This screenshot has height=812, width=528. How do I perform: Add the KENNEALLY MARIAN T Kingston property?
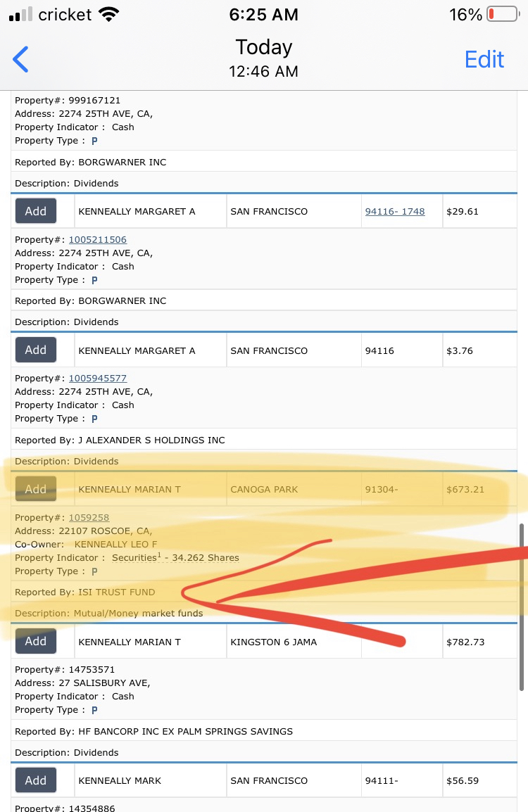(36, 641)
